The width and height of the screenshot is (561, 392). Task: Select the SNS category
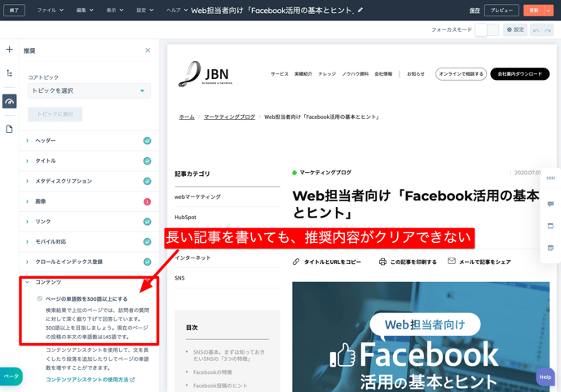tap(179, 278)
